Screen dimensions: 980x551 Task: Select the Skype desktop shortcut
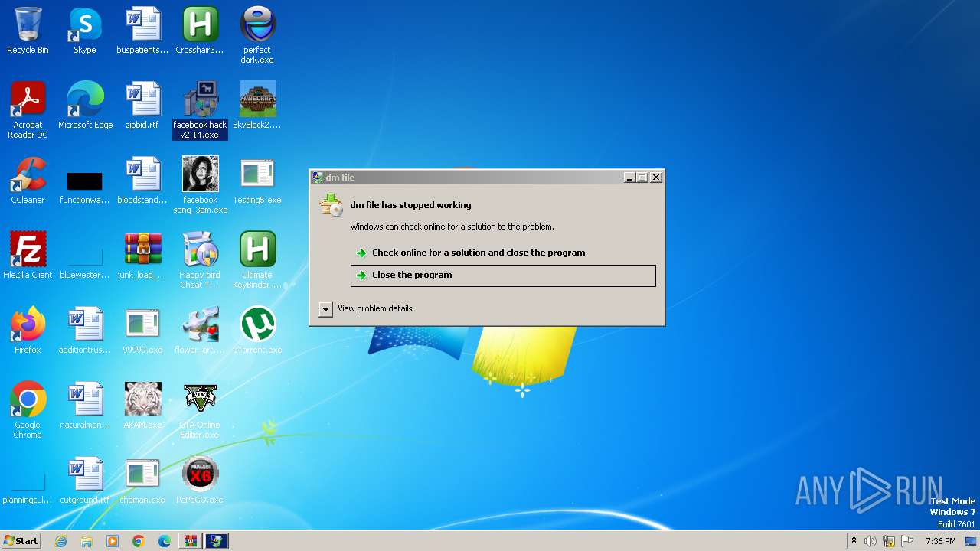(x=85, y=31)
